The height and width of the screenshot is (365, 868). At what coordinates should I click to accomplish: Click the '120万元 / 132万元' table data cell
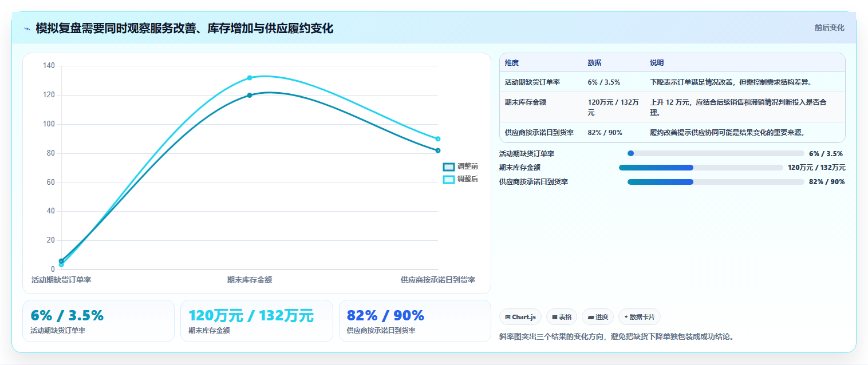(x=613, y=108)
